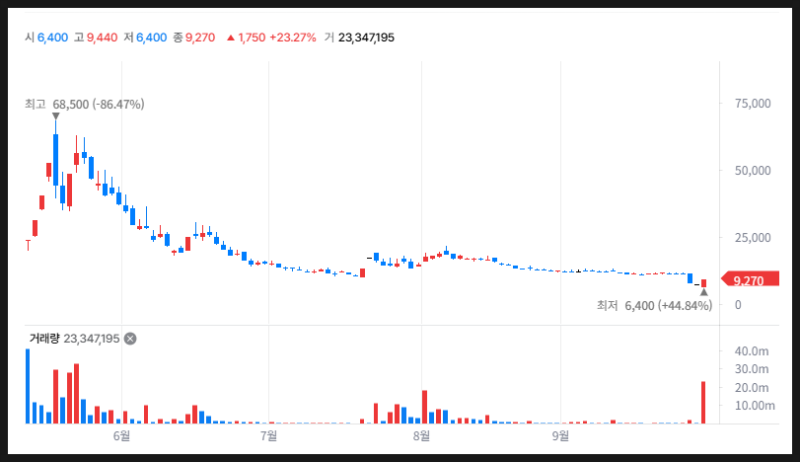800x462 pixels.
Task: Click the change value 1,750 +23.27%
Action: (271, 38)
